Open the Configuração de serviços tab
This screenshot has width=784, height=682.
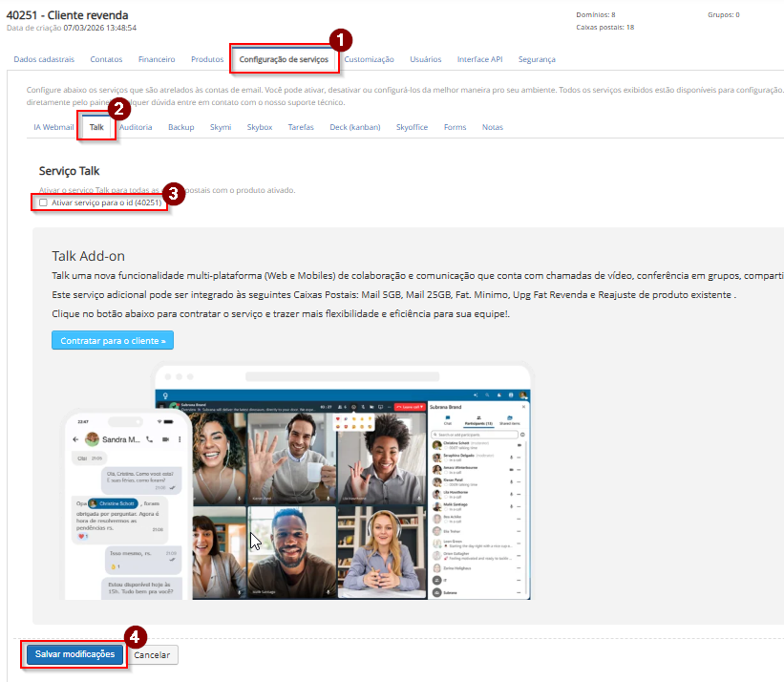coord(284,59)
